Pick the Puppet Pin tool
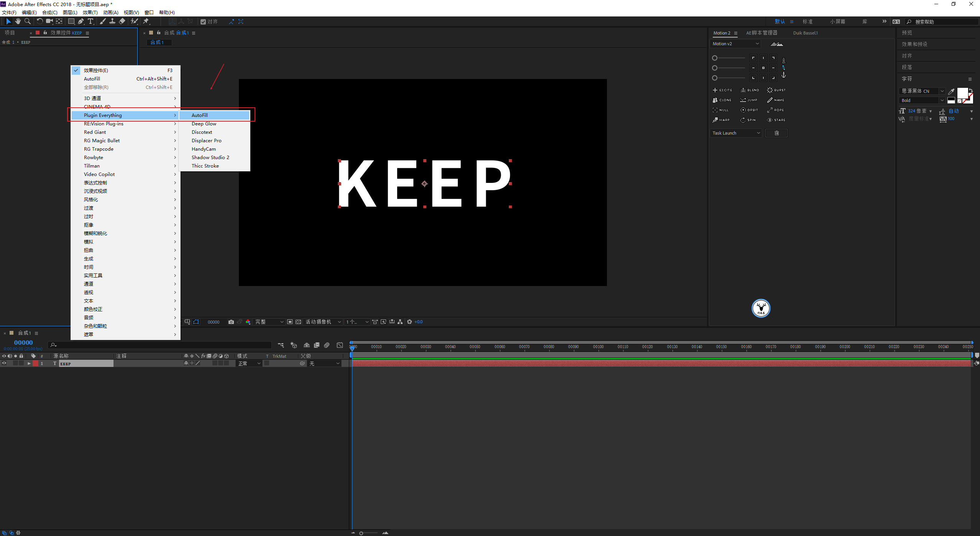 pyautogui.click(x=146, y=21)
